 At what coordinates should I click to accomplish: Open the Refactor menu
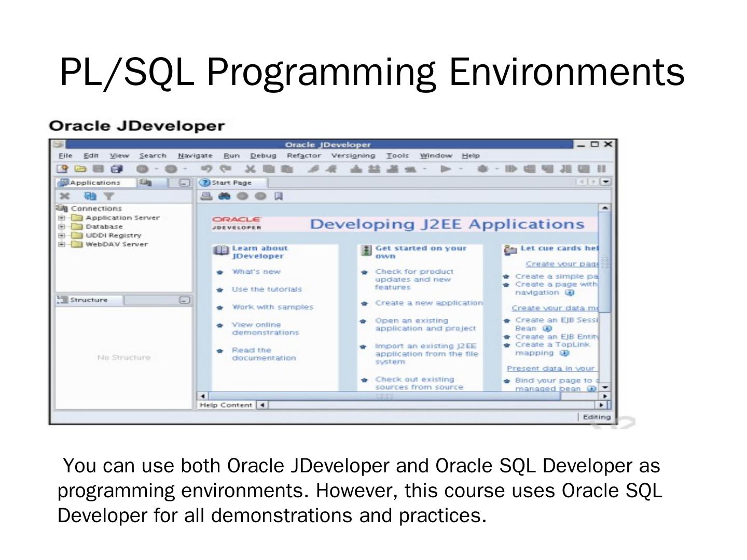pyautogui.click(x=304, y=156)
